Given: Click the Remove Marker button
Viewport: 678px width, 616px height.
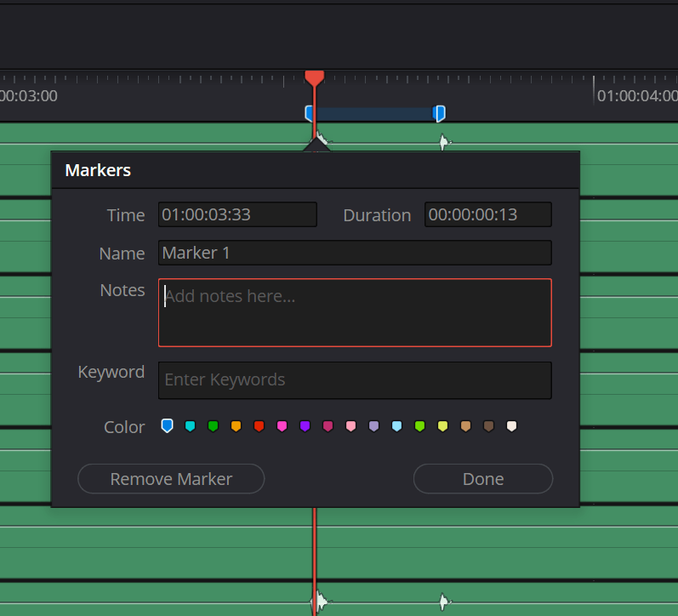Looking at the screenshot, I should click(171, 479).
